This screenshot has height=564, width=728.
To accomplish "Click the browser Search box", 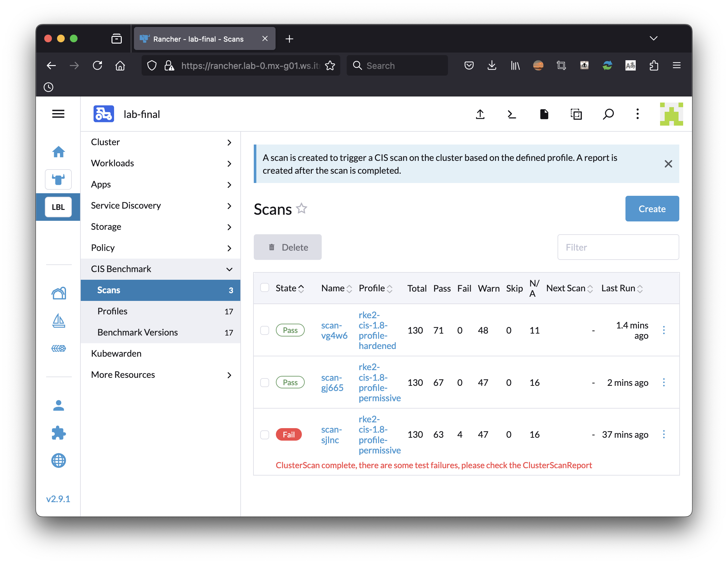I will pos(397,66).
